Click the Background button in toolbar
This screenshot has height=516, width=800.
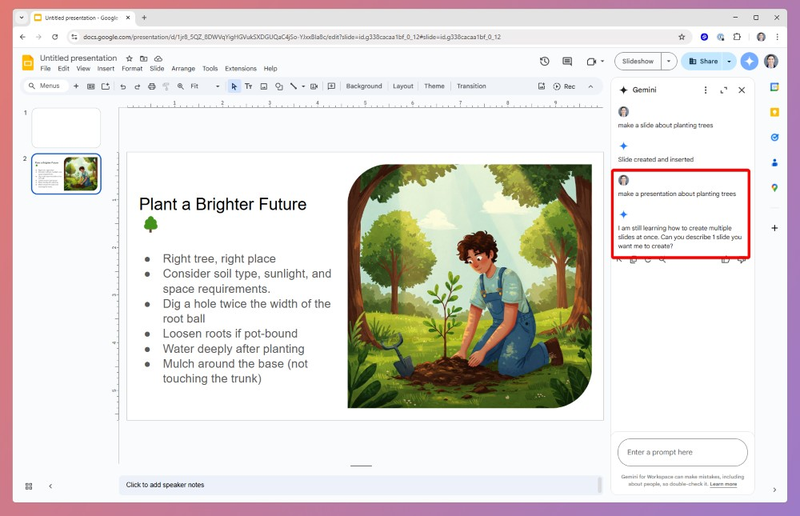364,86
